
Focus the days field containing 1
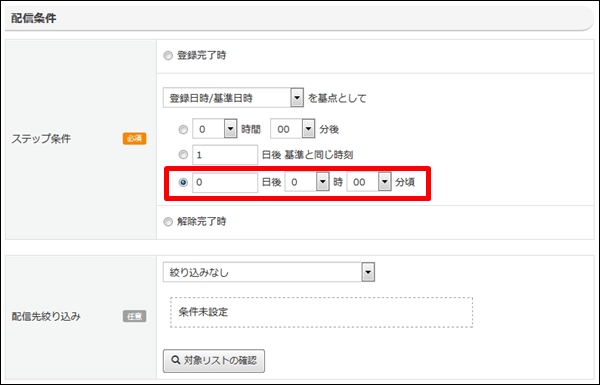click(225, 155)
